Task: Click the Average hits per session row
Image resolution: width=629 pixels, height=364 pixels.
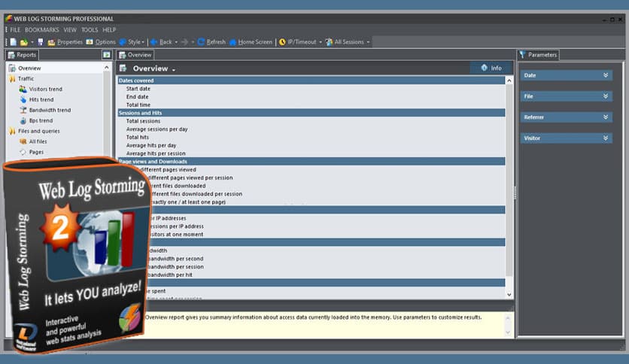Action: 311,153
